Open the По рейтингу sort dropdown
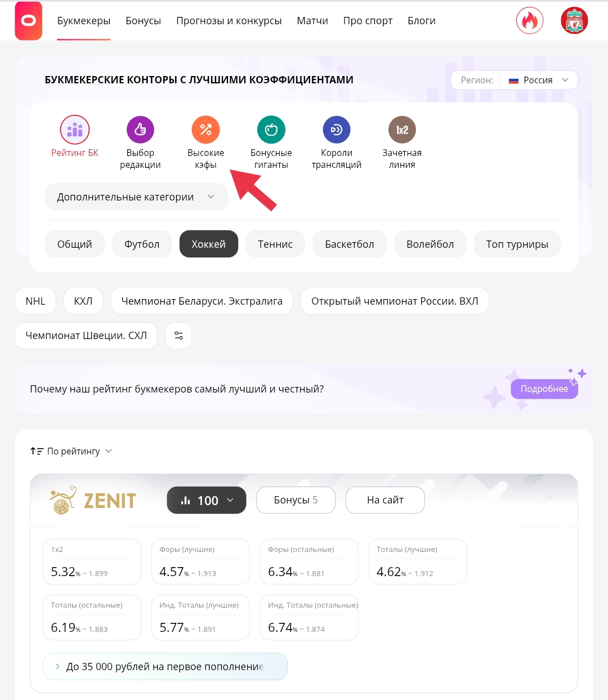Viewport: 608px width, 700px height. coord(71,451)
